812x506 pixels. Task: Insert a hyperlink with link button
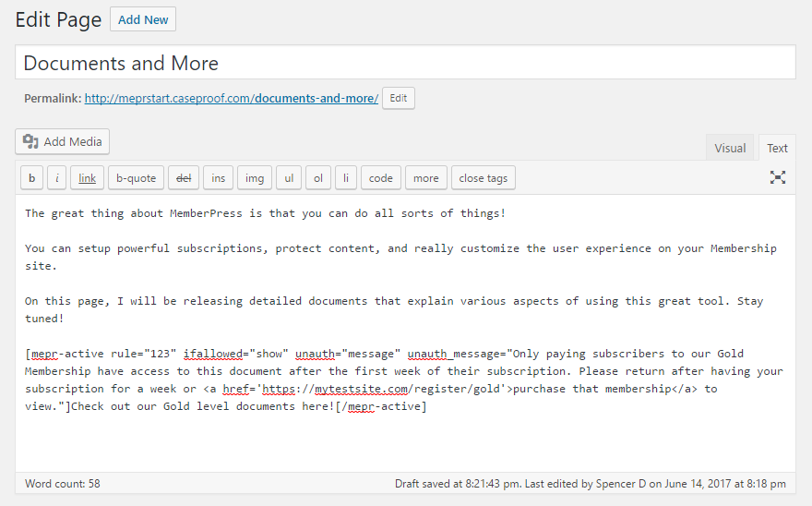tap(87, 178)
